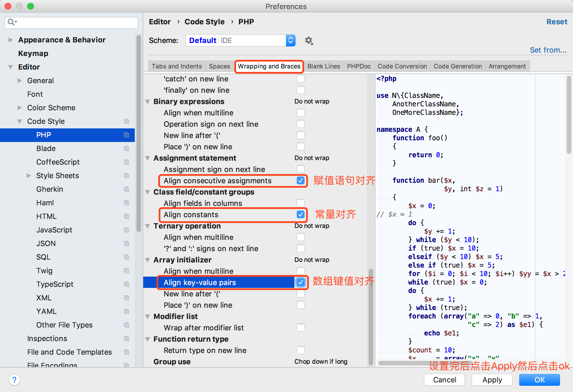
Task: Disable the Align constants checkbox
Action: (301, 214)
